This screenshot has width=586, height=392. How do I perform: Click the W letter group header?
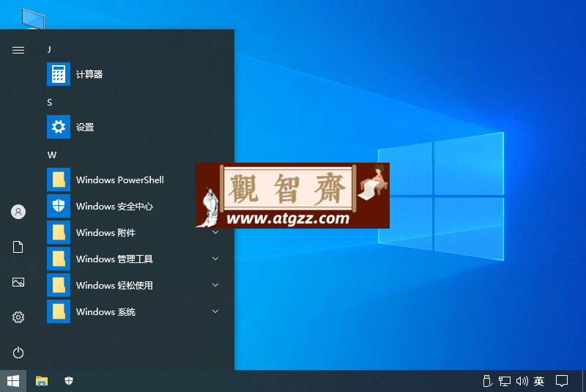tap(52, 155)
